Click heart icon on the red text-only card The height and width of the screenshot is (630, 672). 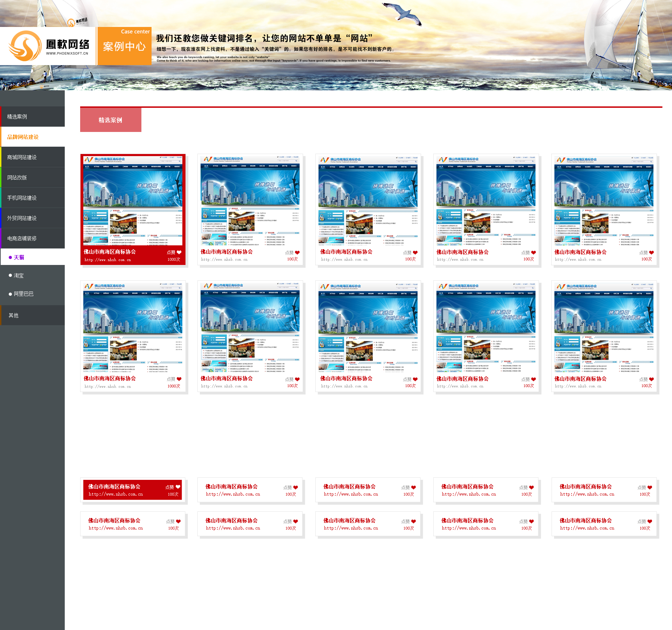coord(178,487)
